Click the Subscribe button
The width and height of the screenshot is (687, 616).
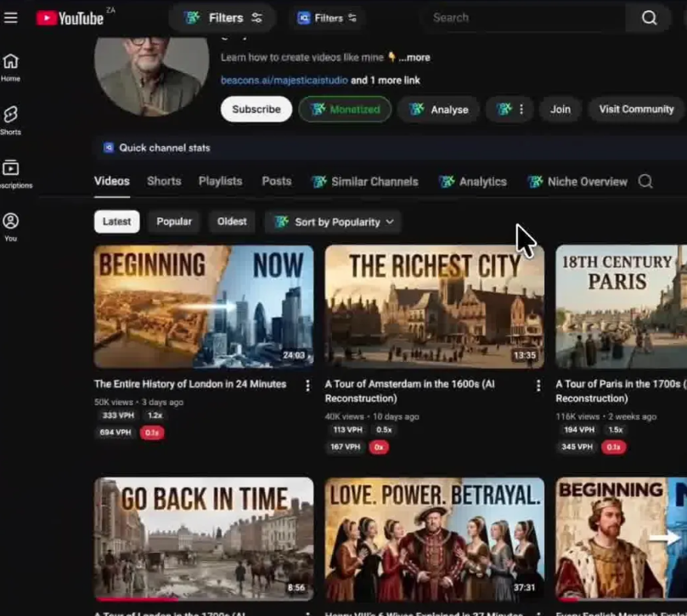point(256,109)
